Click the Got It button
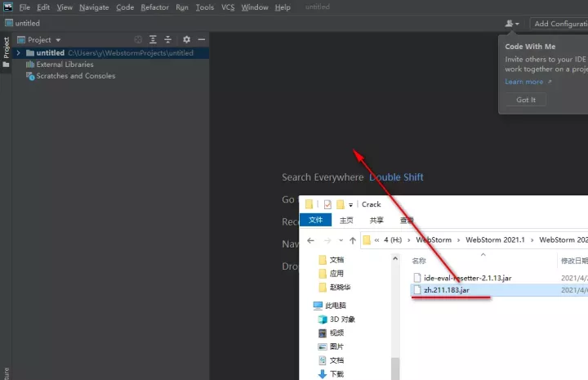 tap(526, 100)
